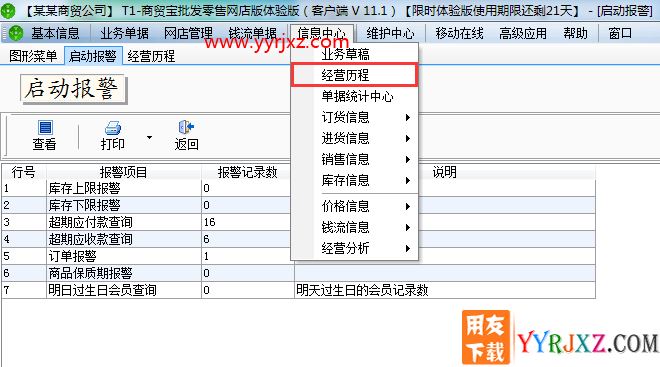Open the 业务单据 menu
Screen dimensions: 660x367
click(x=124, y=33)
